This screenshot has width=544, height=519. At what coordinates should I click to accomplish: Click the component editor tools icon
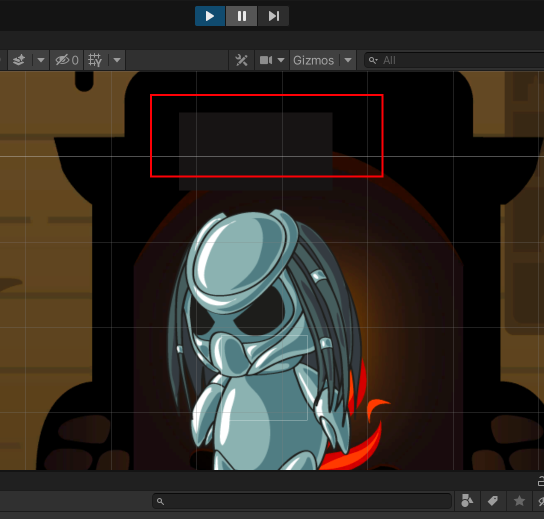[x=241, y=60]
